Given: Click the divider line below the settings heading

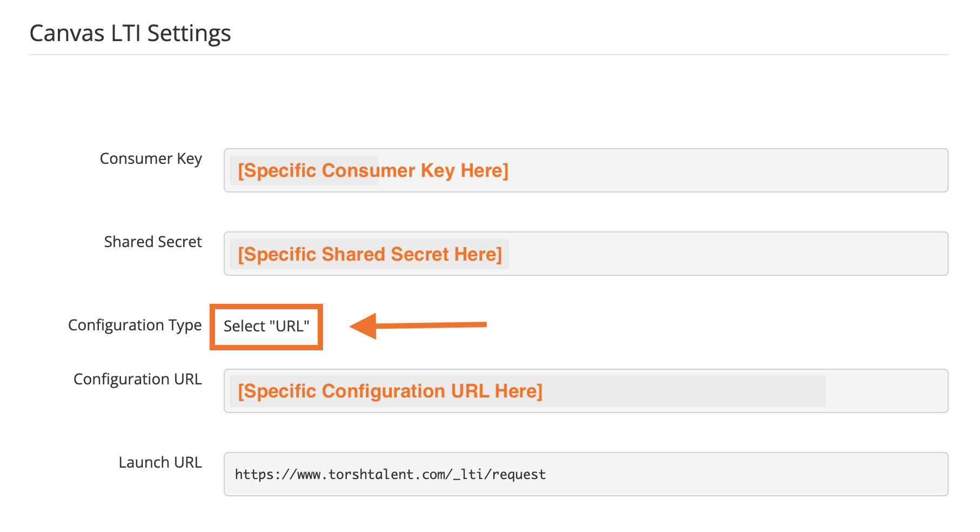Looking at the screenshot, I should pyautogui.click(x=488, y=55).
